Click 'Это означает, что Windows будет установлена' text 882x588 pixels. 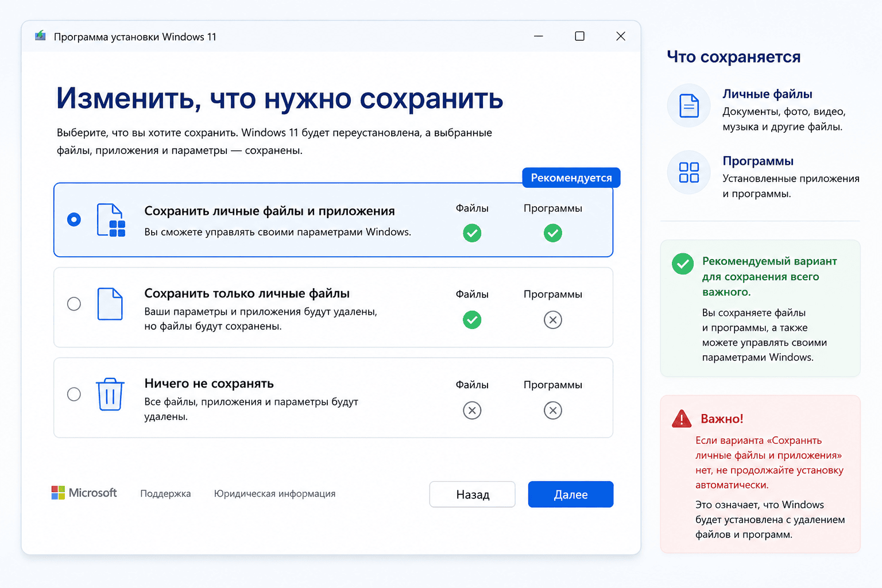click(x=770, y=520)
